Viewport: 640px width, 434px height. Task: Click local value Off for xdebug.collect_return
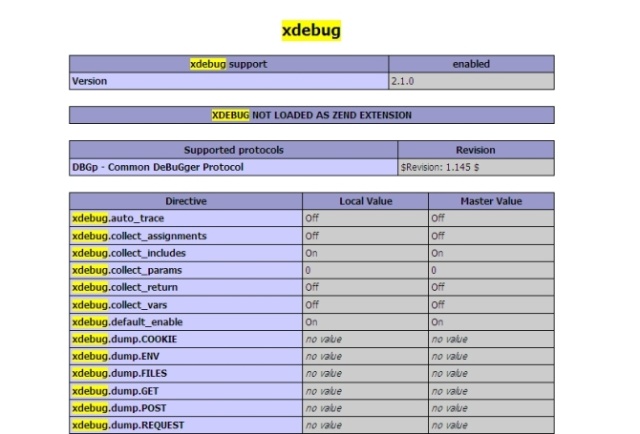pyautogui.click(x=366, y=287)
